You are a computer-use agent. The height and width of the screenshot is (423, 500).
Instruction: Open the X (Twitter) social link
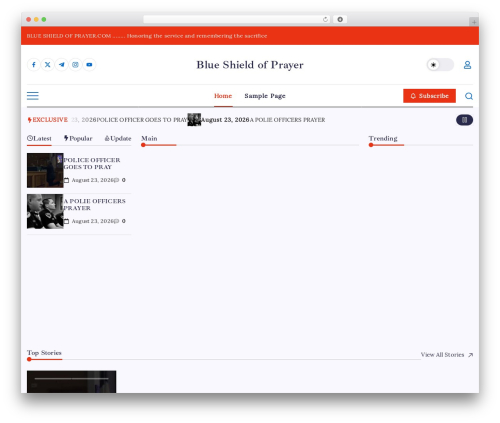pos(48,65)
